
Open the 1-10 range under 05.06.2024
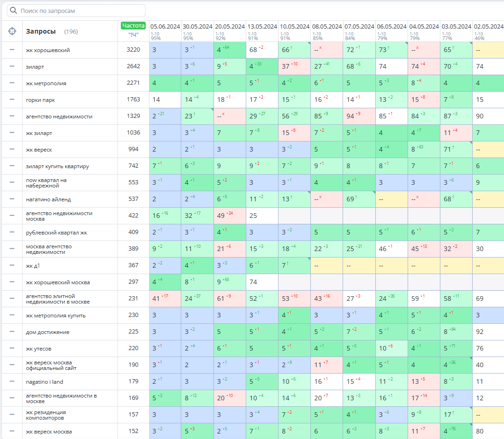155,34
